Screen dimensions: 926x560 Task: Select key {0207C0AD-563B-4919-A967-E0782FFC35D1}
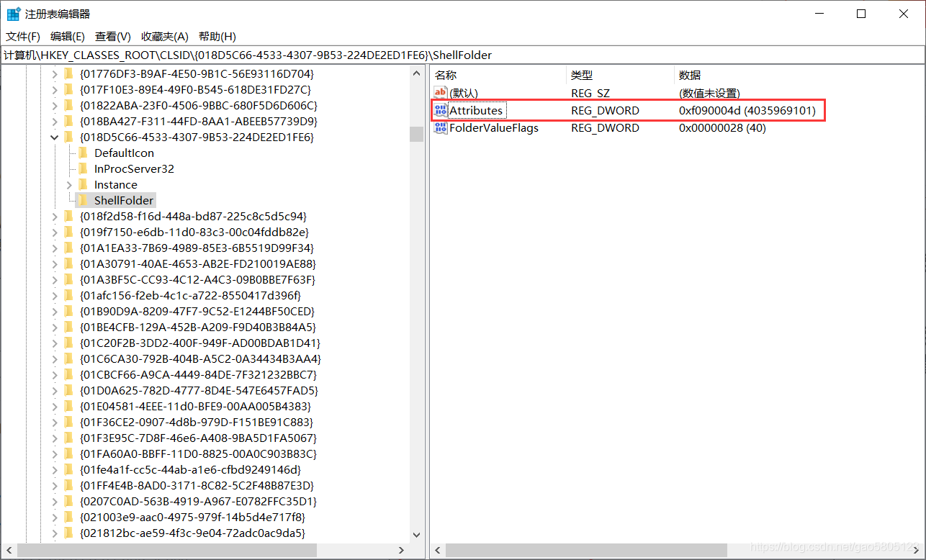199,501
